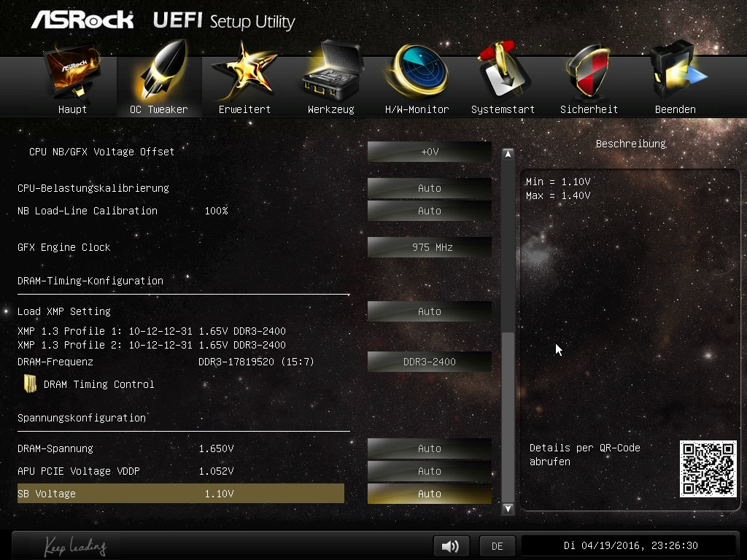Click the scrollbar down arrow
The width and height of the screenshot is (747, 560).
508,508
